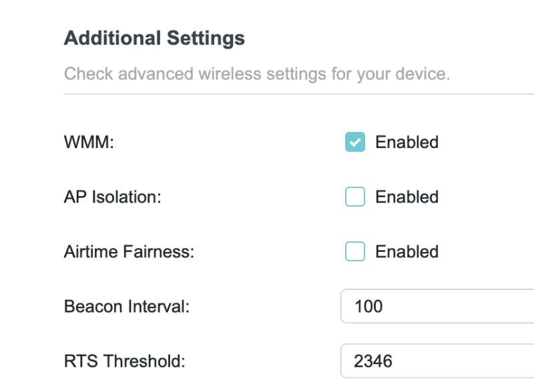This screenshot has height=392, width=534.
Task: Place cursor on the 100 value
Action: tap(368, 307)
